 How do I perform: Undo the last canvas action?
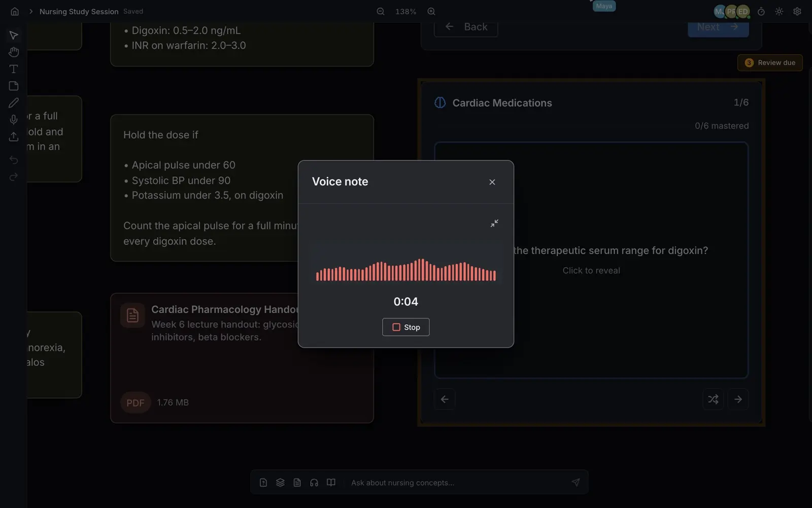coord(14,160)
